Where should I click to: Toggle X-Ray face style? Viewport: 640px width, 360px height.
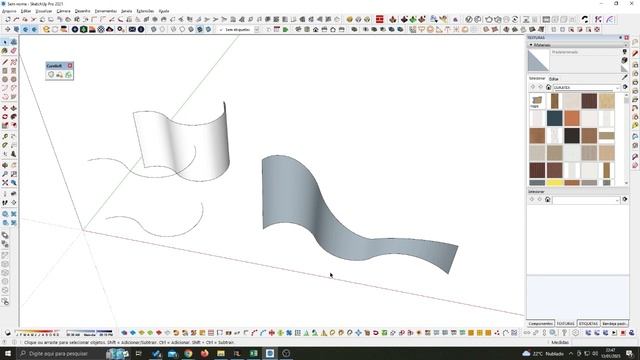tap(153, 29)
